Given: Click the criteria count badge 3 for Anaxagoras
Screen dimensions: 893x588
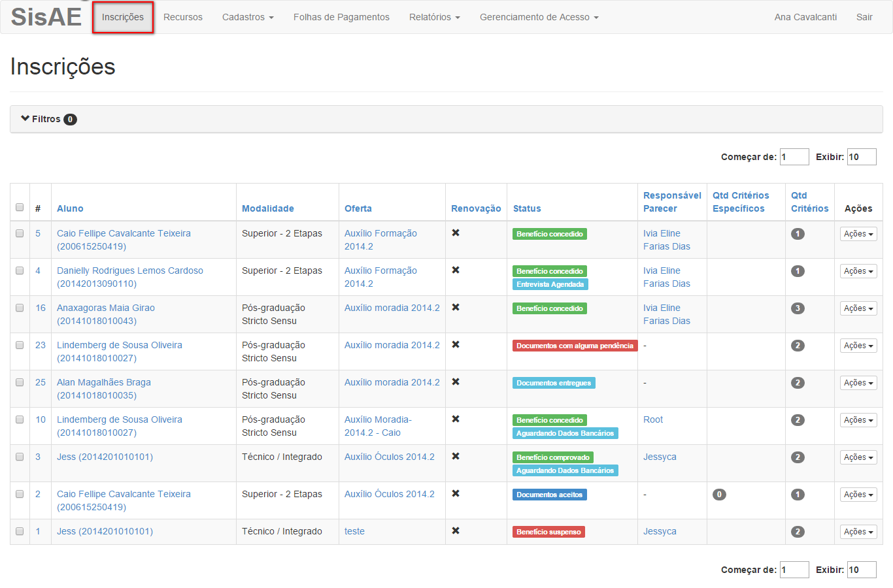Looking at the screenshot, I should [798, 308].
